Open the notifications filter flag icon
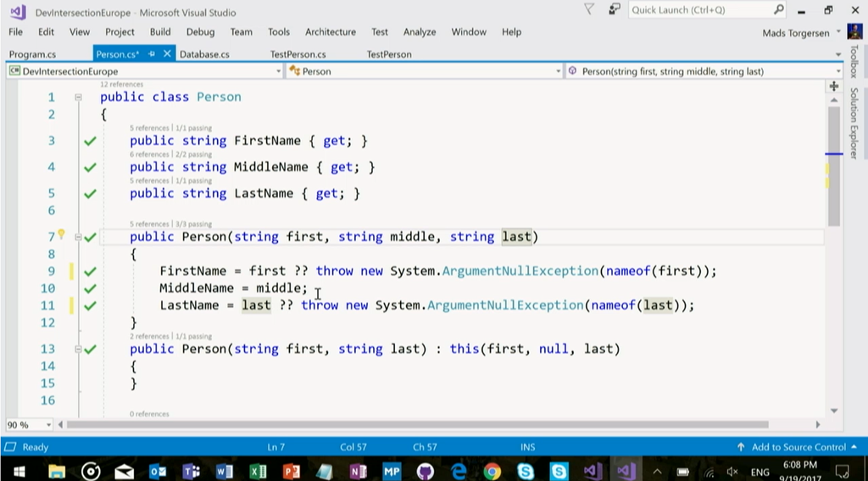The width and height of the screenshot is (868, 481). pyautogui.click(x=589, y=9)
